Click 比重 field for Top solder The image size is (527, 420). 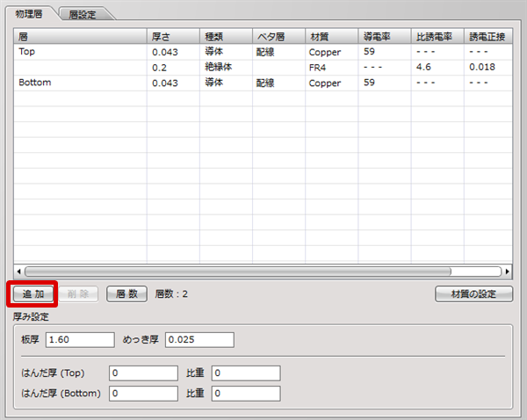coord(245,373)
